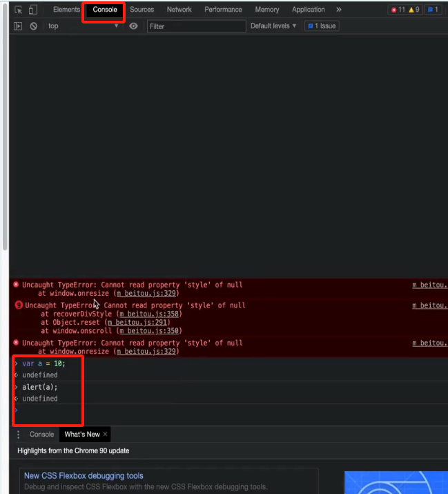Click the What's New blue thumbnail image
The image size is (448, 494).
396,482
